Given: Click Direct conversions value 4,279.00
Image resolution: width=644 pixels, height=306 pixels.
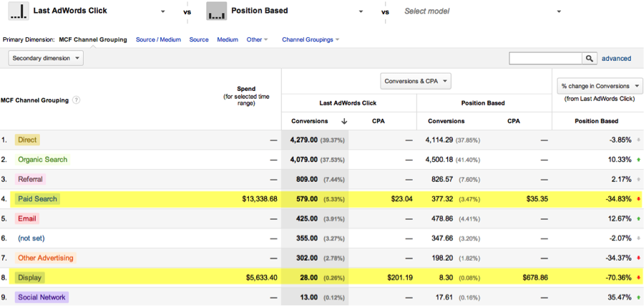Looking at the screenshot, I should coord(303,140).
